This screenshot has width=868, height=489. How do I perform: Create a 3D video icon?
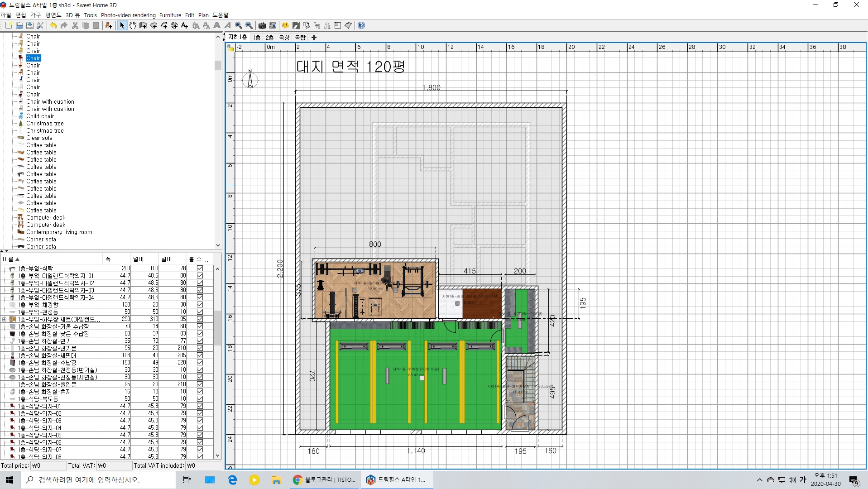click(273, 25)
